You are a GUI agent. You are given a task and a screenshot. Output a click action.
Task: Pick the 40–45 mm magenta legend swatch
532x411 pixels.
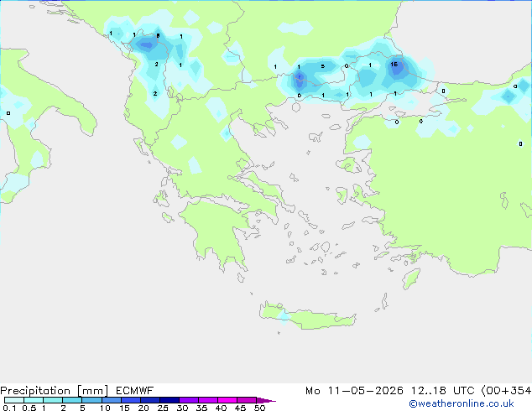tap(227, 400)
